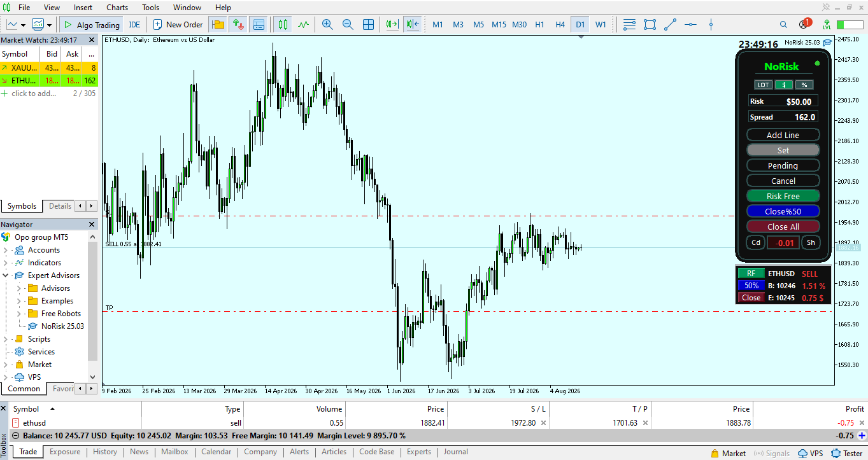This screenshot has width=868, height=460.
Task: Switch chart to candlestick view icon
Action: [x=283, y=25]
